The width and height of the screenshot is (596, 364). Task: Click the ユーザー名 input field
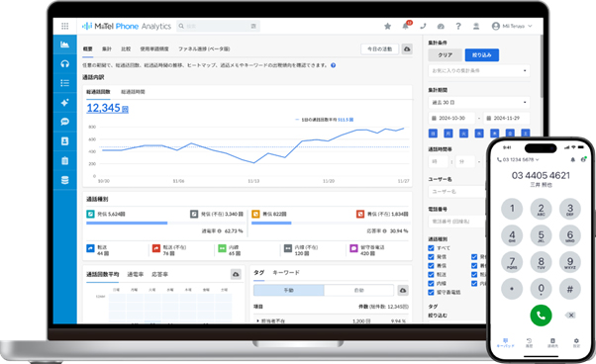456,191
